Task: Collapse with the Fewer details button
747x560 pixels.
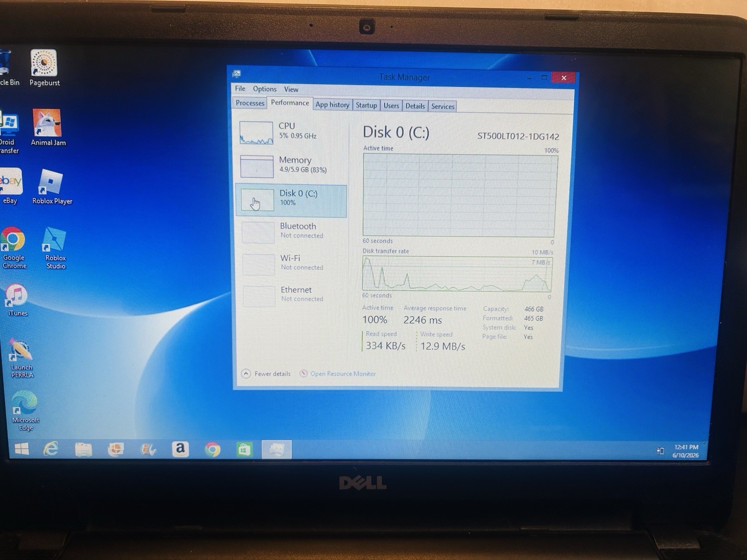Action: 266,373
